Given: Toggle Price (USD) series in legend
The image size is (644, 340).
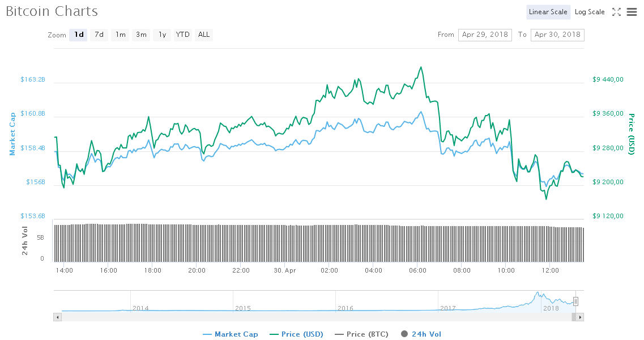Looking at the screenshot, I should 296,334.
